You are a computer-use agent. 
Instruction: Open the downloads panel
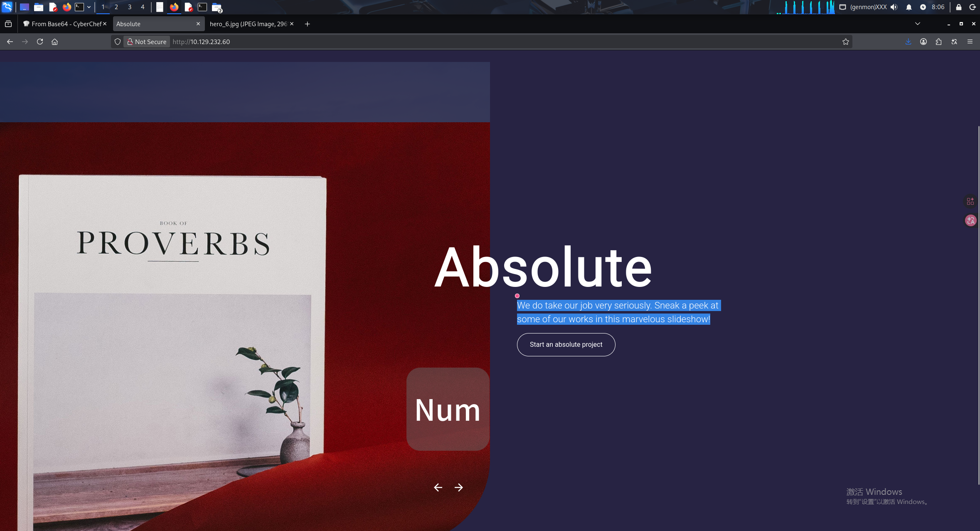tap(908, 42)
